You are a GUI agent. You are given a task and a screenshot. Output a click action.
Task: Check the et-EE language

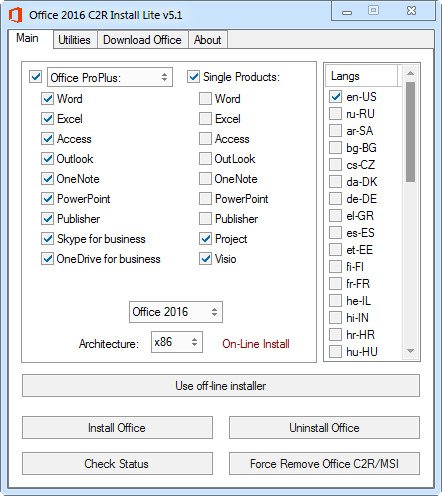pos(335,250)
